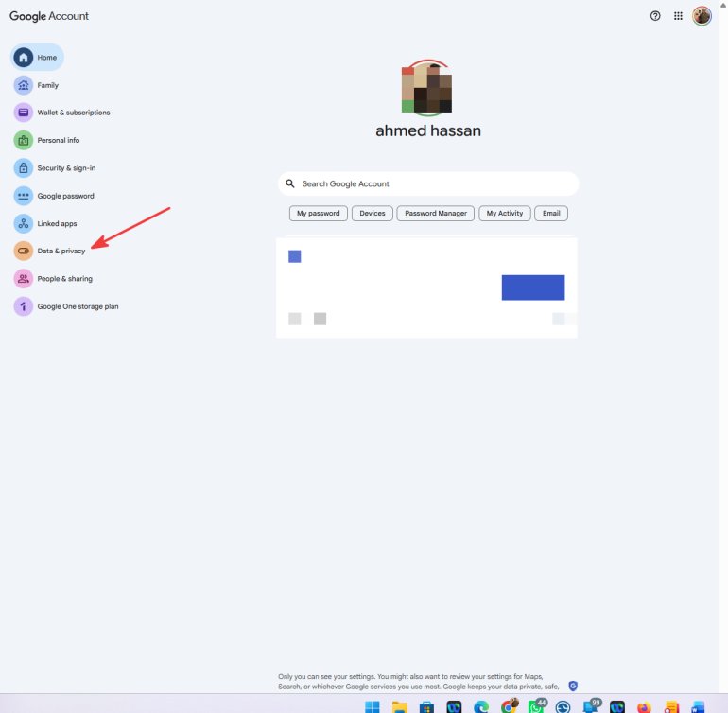The width and height of the screenshot is (728, 713).
Task: Open Firefox from the taskbar
Action: pyautogui.click(x=644, y=707)
